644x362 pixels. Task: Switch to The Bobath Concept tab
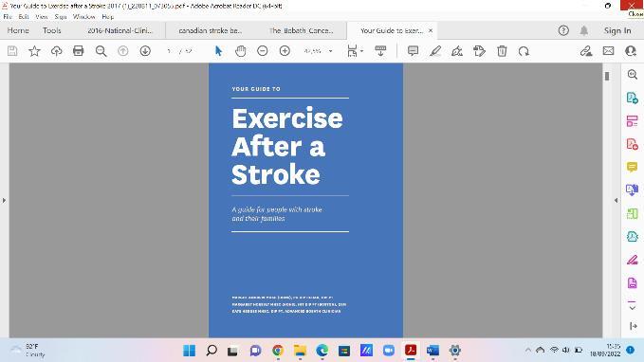(301, 30)
